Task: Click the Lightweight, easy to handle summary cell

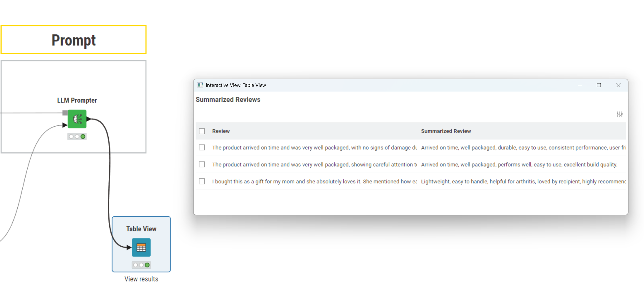Action: point(523,181)
